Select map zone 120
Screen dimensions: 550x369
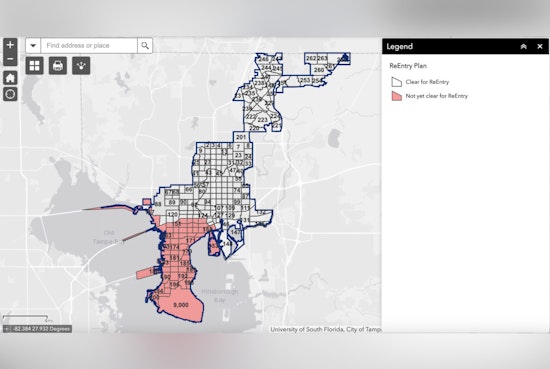(173, 214)
